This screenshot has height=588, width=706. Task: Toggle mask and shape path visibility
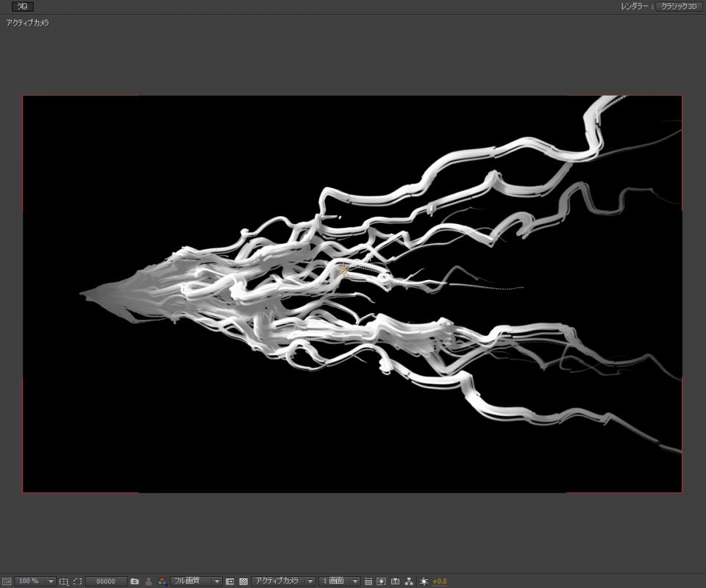pos(77,581)
